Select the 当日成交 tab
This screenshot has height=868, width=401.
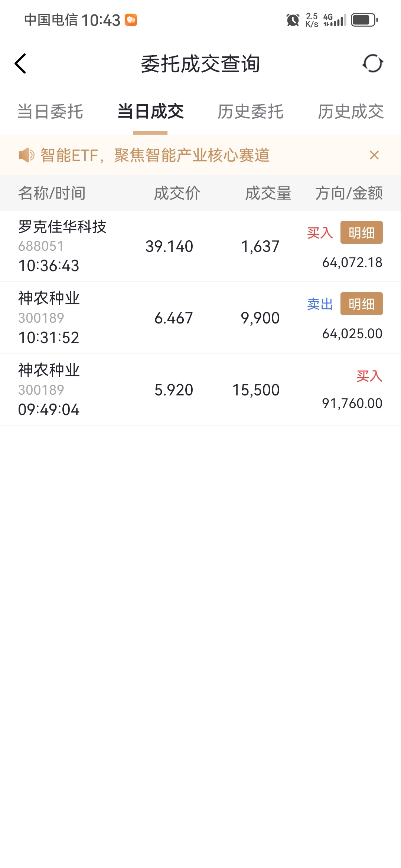pyautogui.click(x=150, y=112)
